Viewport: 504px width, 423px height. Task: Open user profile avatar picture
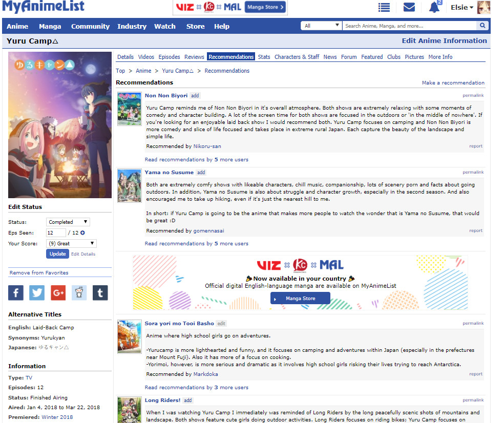click(x=484, y=7)
